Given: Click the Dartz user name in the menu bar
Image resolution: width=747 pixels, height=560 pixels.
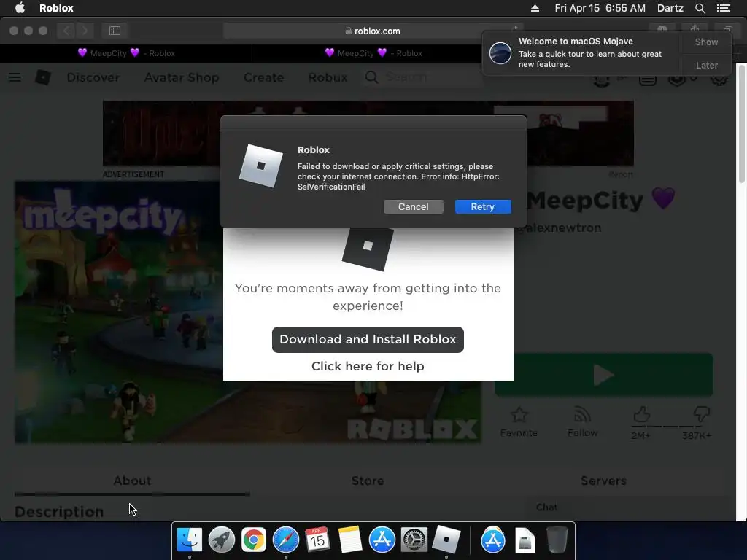Looking at the screenshot, I should point(670,8).
